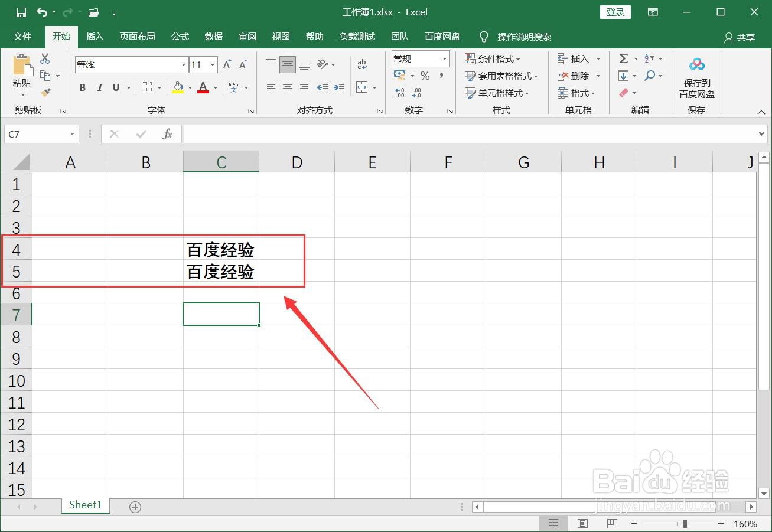The width and height of the screenshot is (772, 532).
Task: Click the formula bar input field
Action: pos(470,134)
